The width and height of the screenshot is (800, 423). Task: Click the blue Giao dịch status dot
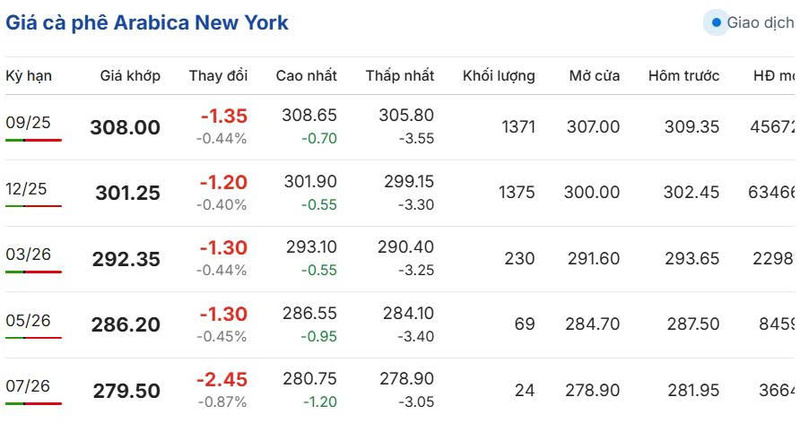pyautogui.click(x=716, y=22)
